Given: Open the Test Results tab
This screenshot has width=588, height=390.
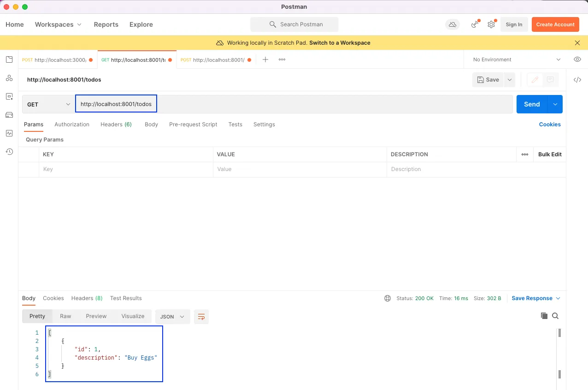Looking at the screenshot, I should pyautogui.click(x=126, y=298).
